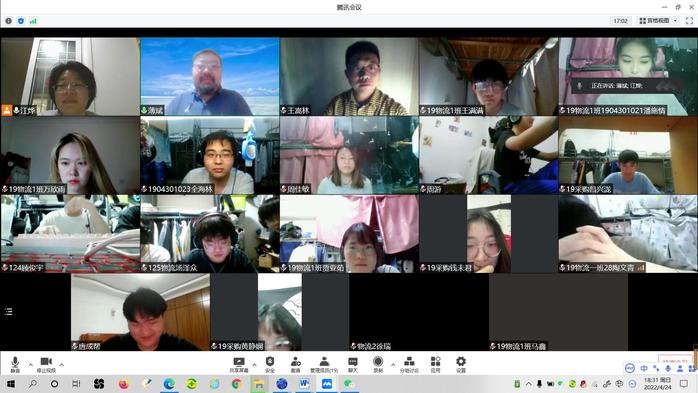The height and width of the screenshot is (393, 698).
Task: Stop video with the camera button
Action: tap(46, 364)
